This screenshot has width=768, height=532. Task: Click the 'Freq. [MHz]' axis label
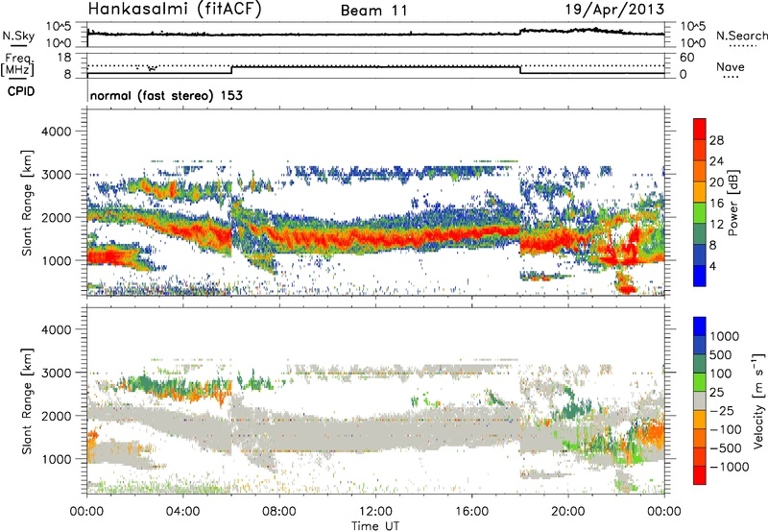pos(18,65)
